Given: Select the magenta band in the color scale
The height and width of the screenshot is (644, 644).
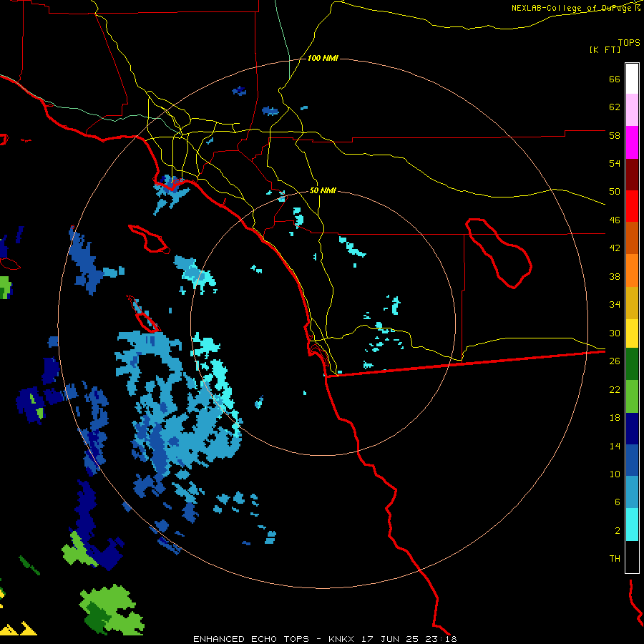Looking at the screenshot, I should (632, 142).
